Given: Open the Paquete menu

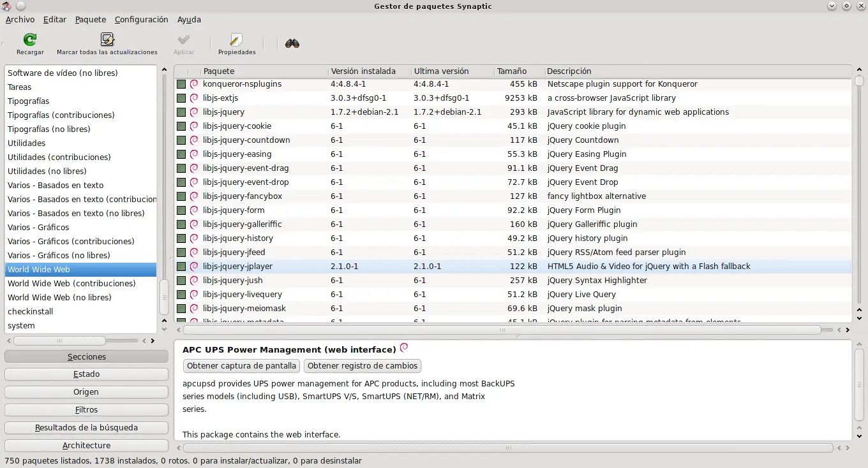Looking at the screenshot, I should pos(91,19).
